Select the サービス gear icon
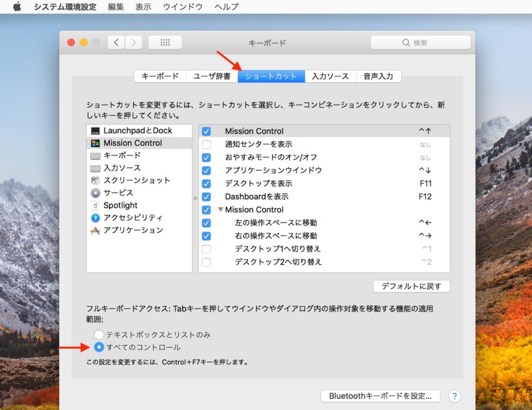Image resolution: width=532 pixels, height=410 pixels. click(96, 193)
